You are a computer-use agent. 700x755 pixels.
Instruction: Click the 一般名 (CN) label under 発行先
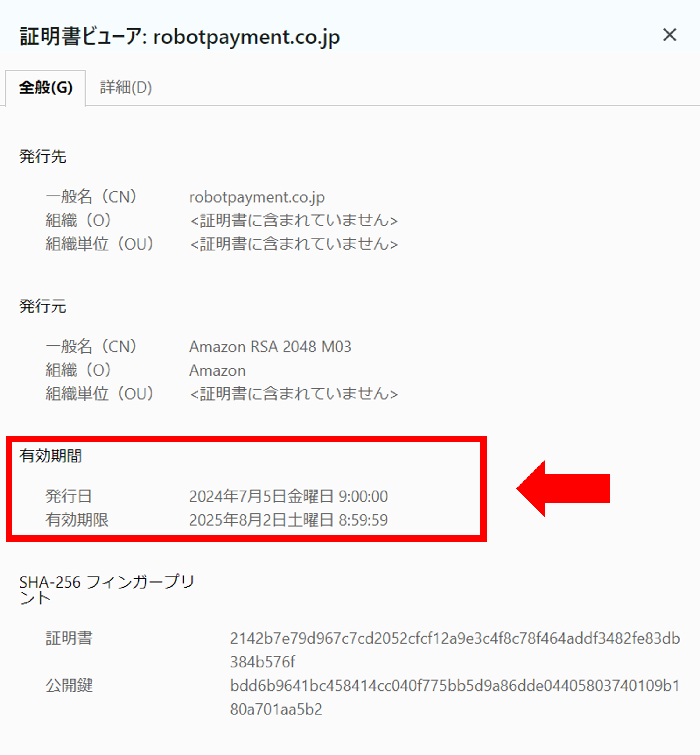[x=91, y=197]
